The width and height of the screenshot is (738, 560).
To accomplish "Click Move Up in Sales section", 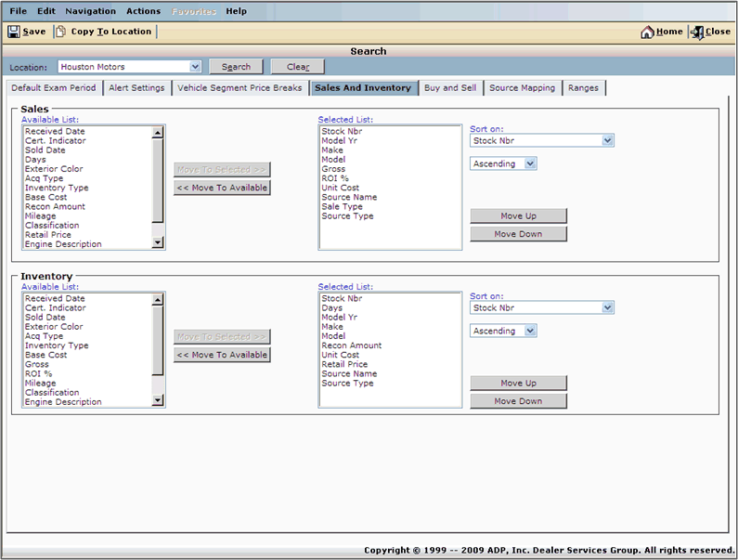I will coord(518,215).
